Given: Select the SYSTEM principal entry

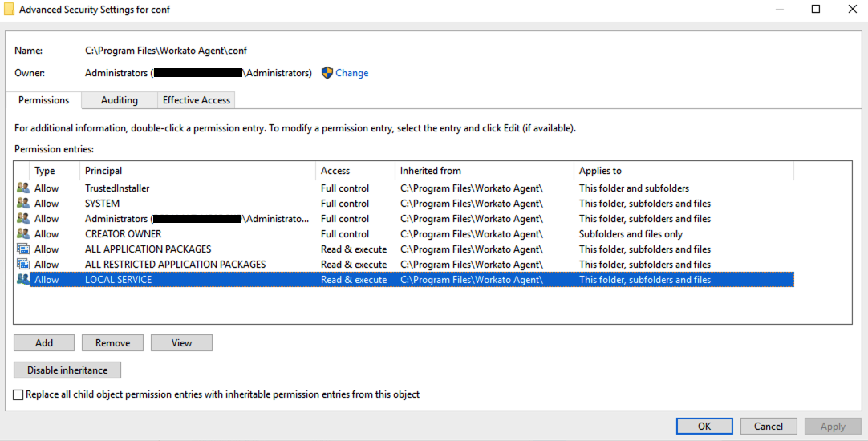Looking at the screenshot, I should tap(103, 204).
